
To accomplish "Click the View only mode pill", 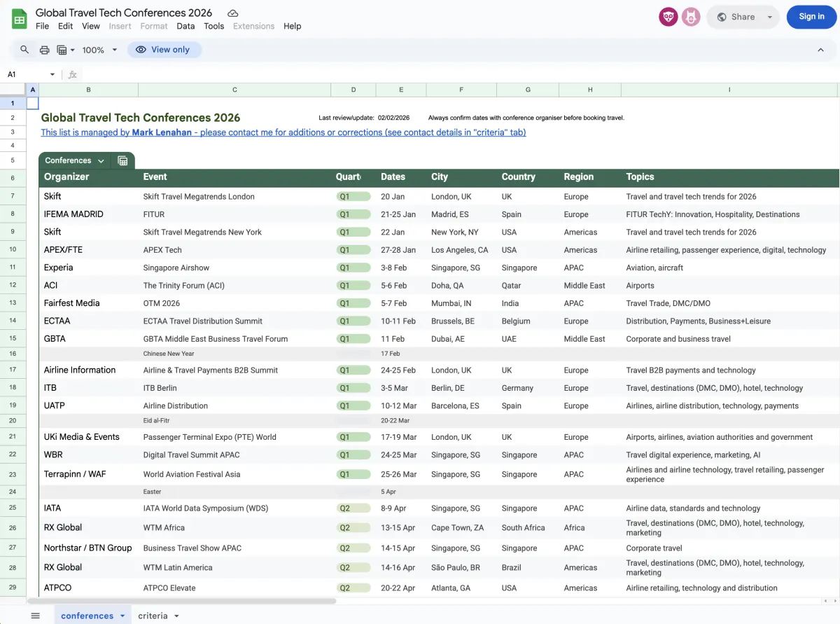I will click(164, 50).
